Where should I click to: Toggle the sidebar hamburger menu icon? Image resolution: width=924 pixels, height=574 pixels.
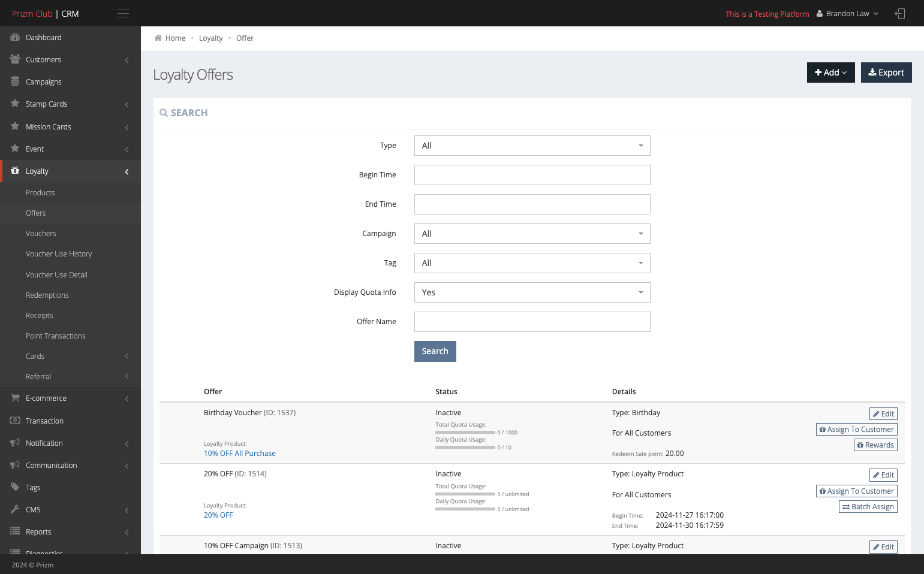(x=123, y=14)
